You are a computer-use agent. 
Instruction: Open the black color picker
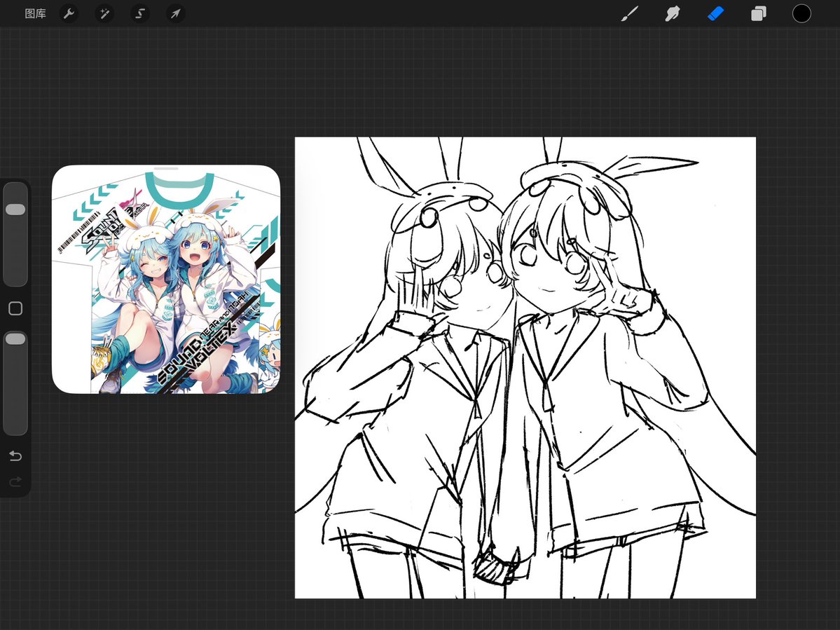point(801,13)
